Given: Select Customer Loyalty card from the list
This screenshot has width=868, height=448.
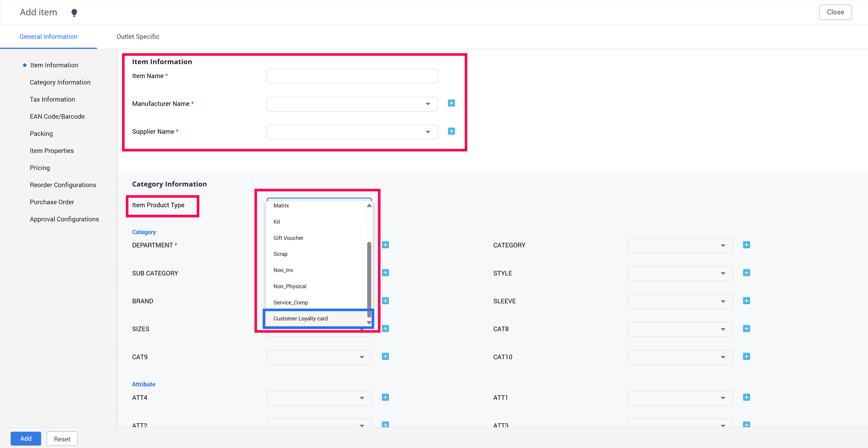Looking at the screenshot, I should [x=300, y=319].
